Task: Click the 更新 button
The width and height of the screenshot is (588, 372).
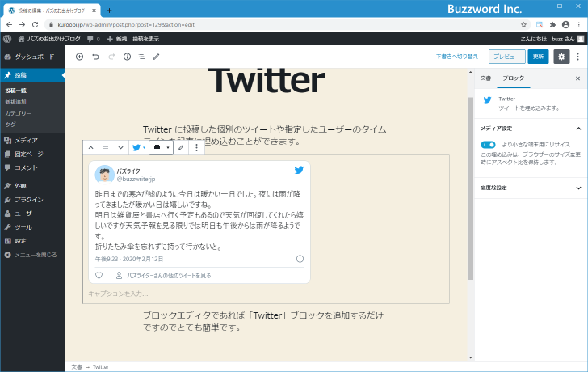Action: pyautogui.click(x=538, y=57)
